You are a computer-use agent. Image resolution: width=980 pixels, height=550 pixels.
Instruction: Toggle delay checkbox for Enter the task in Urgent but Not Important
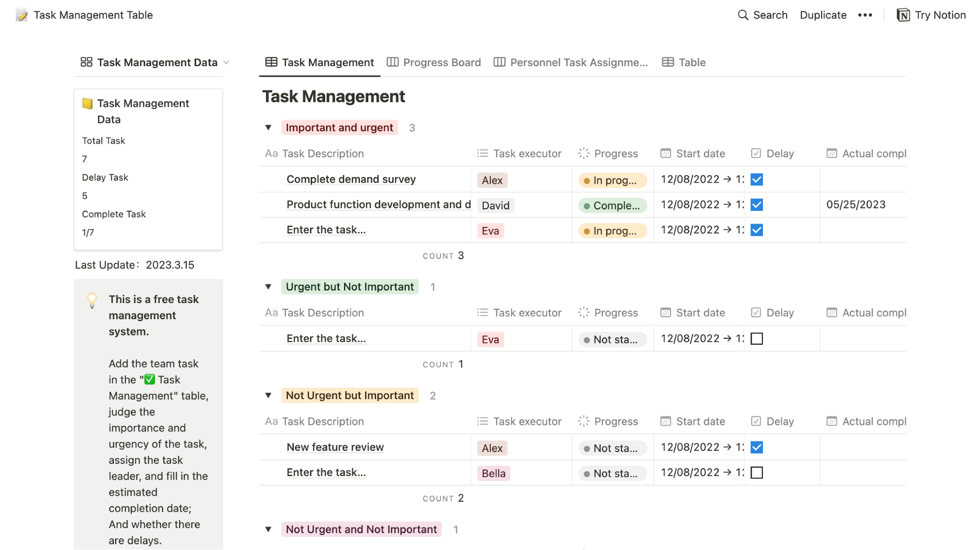click(x=756, y=338)
